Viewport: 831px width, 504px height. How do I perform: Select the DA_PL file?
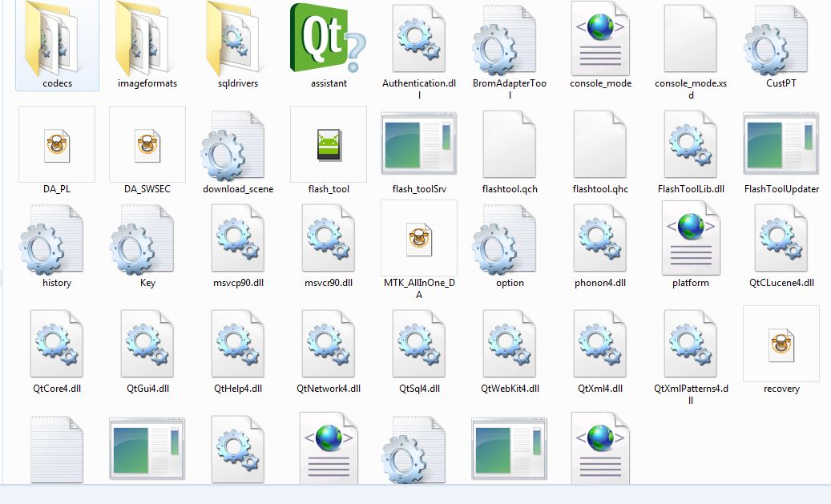57,150
